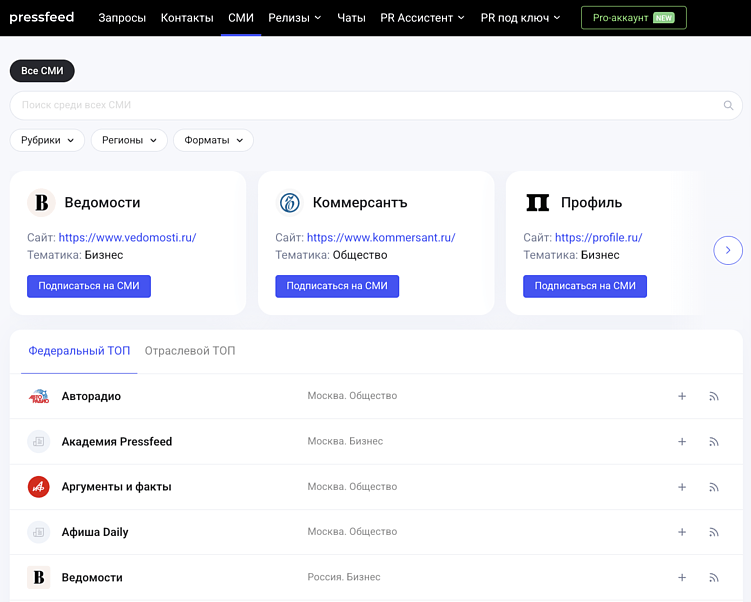The image size is (751, 602).
Task: Click the Афиша Daily placeholder icon
Action: tap(38, 532)
